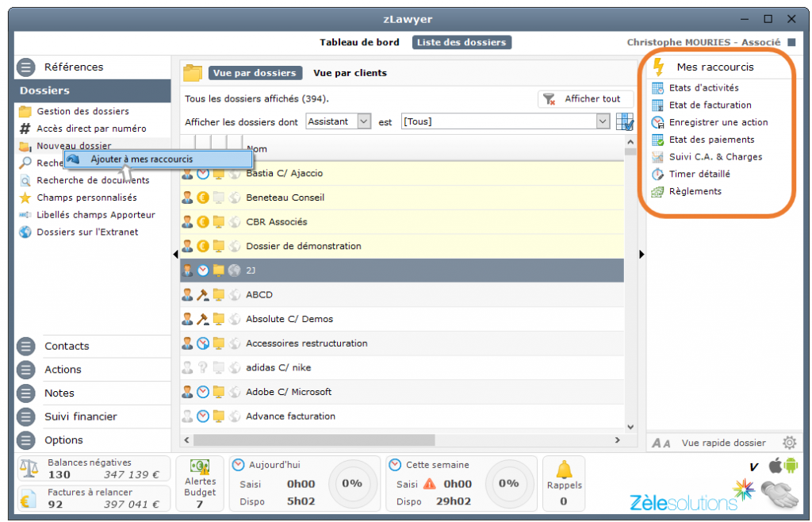The image size is (812, 522).
Task: Click the settings gear beside Vue rapide dossier
Action: (789, 443)
